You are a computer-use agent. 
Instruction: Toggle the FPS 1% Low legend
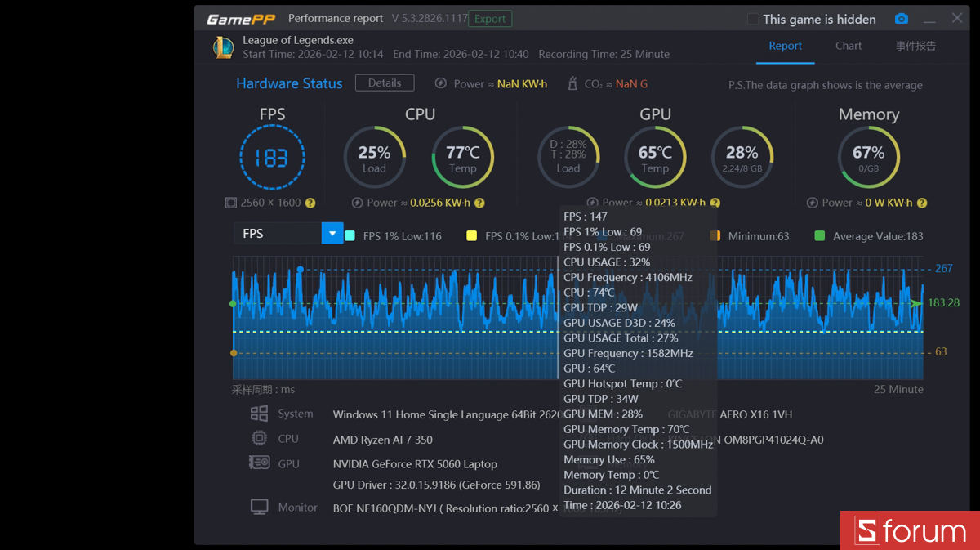(x=349, y=235)
